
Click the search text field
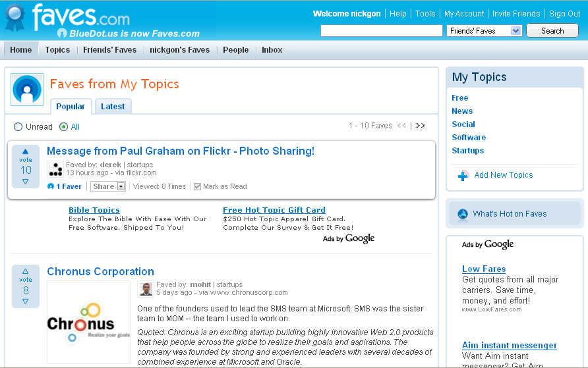coord(382,31)
